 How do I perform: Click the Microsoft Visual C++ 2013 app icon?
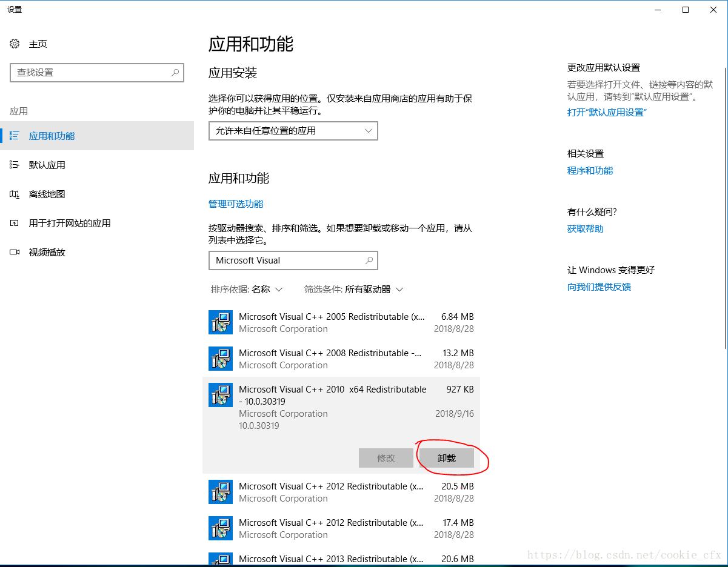pyautogui.click(x=221, y=559)
